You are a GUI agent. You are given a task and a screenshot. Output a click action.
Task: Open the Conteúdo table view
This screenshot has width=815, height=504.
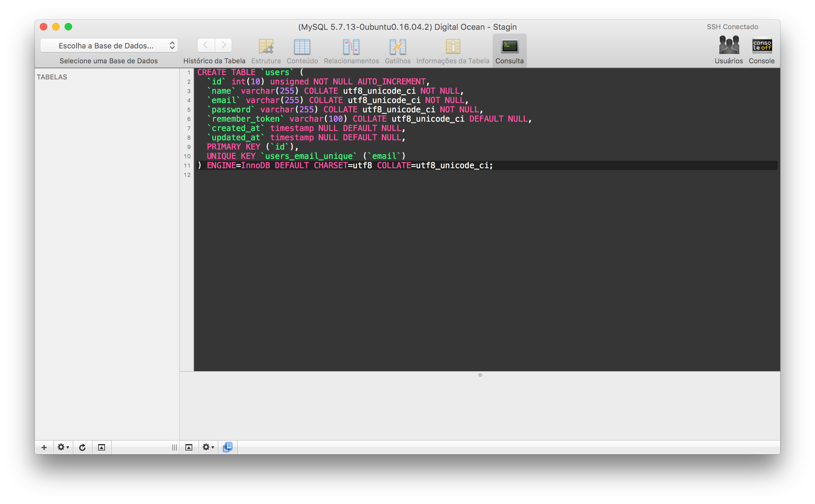tap(302, 51)
